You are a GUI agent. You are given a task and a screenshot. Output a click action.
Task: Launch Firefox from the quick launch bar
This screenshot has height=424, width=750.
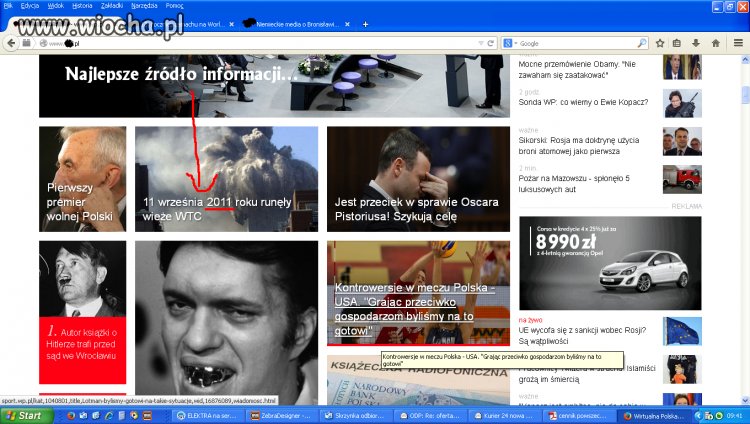pos(70,415)
